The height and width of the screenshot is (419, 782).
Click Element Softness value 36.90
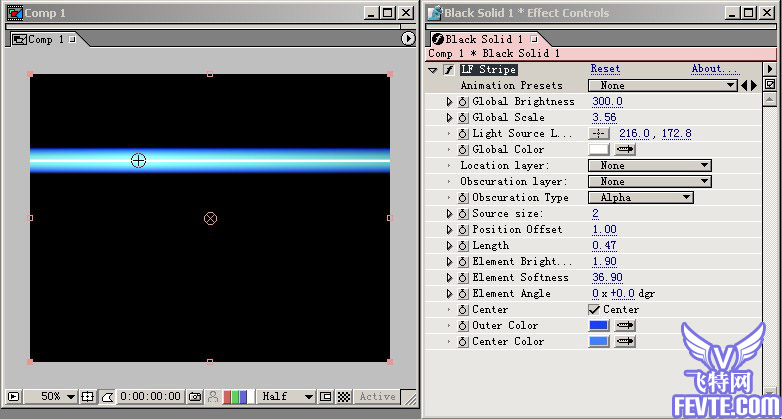coord(607,277)
